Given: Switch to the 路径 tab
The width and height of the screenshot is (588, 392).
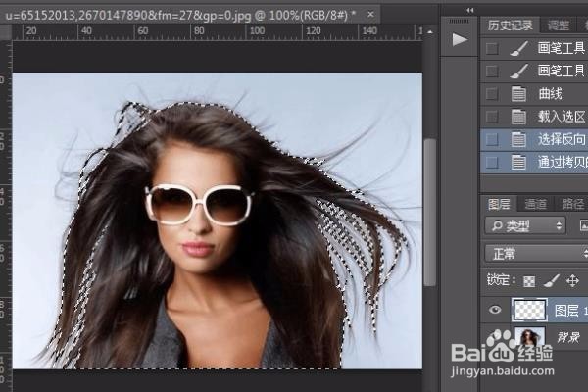Looking at the screenshot, I should coord(572,204).
